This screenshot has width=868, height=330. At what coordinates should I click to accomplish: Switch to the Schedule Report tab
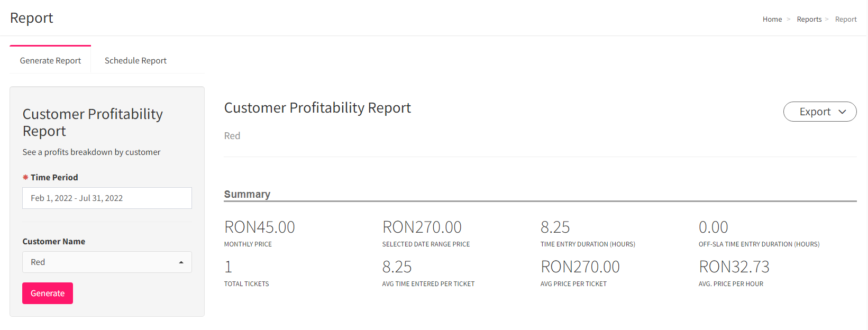click(x=135, y=60)
